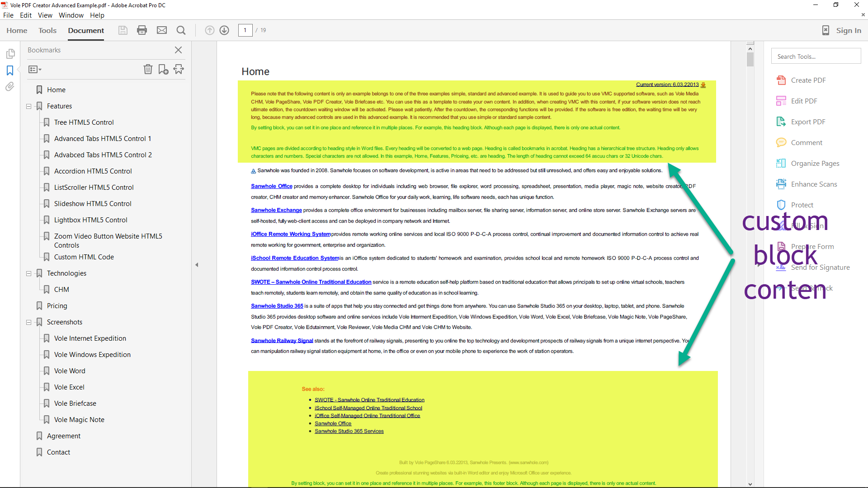Open Export PDF tool
Viewport: 868px width, 488px height.
(x=801, y=122)
